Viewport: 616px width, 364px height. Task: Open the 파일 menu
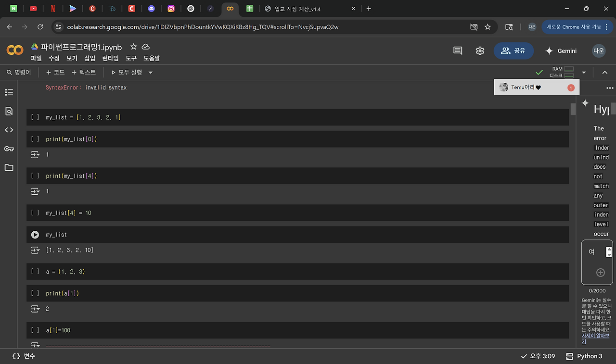(36, 58)
